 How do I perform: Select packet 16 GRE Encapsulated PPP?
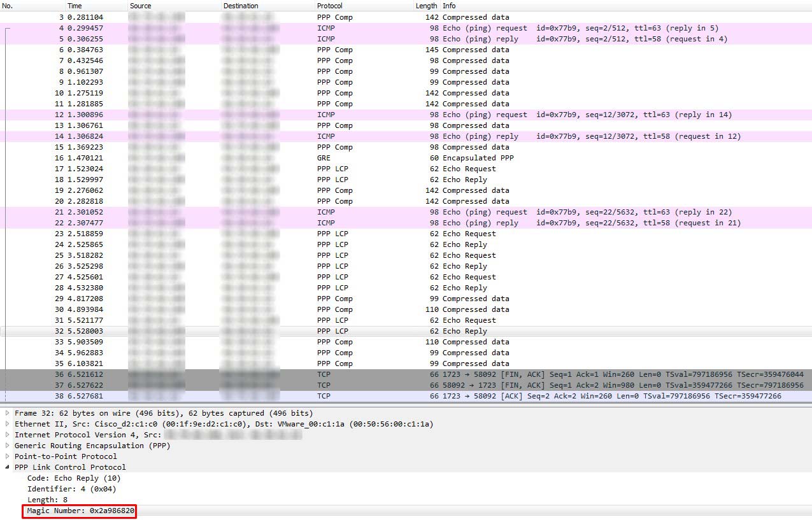tap(406, 158)
